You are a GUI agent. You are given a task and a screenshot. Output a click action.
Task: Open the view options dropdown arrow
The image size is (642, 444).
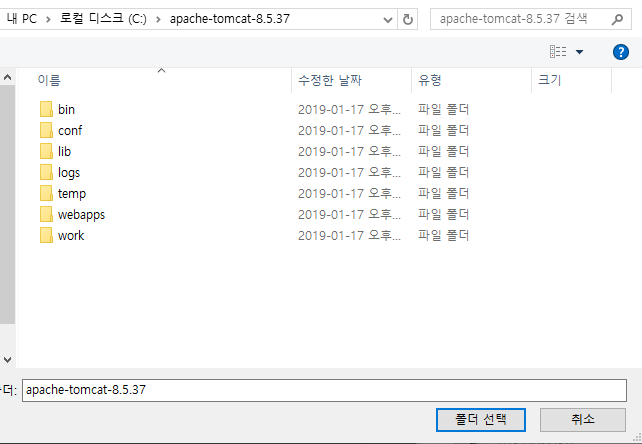point(579,52)
